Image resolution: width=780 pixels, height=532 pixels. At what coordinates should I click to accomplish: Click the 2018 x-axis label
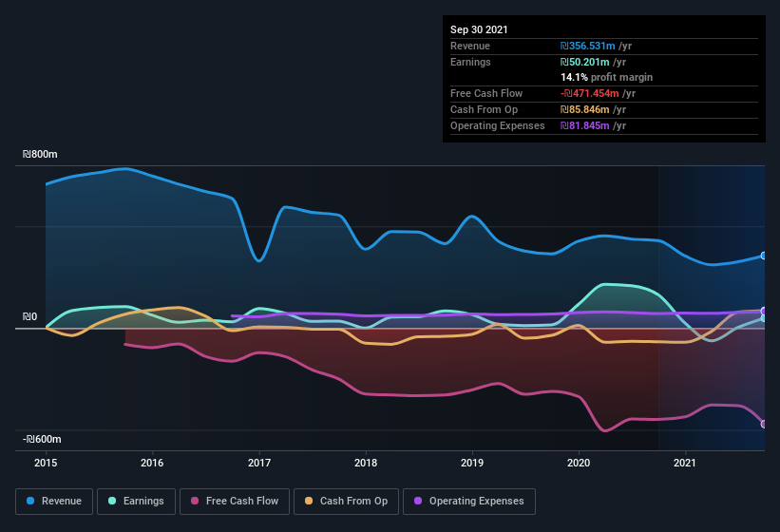(366, 464)
